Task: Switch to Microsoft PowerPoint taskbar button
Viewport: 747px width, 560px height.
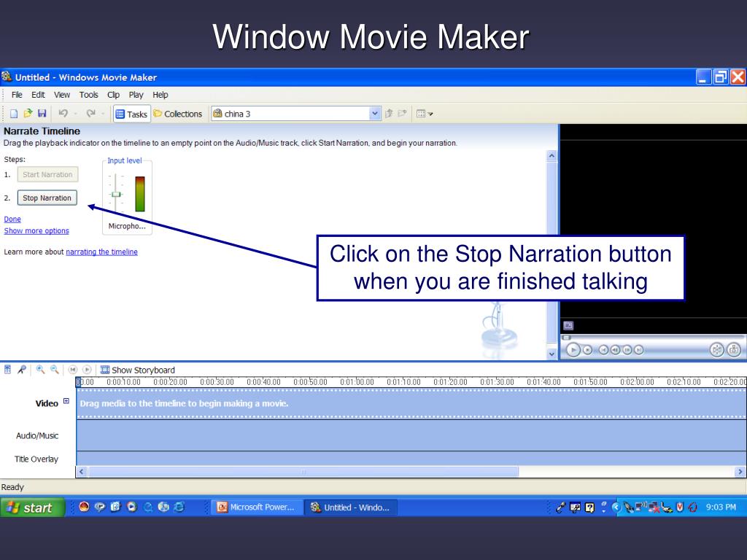Action: (256, 507)
